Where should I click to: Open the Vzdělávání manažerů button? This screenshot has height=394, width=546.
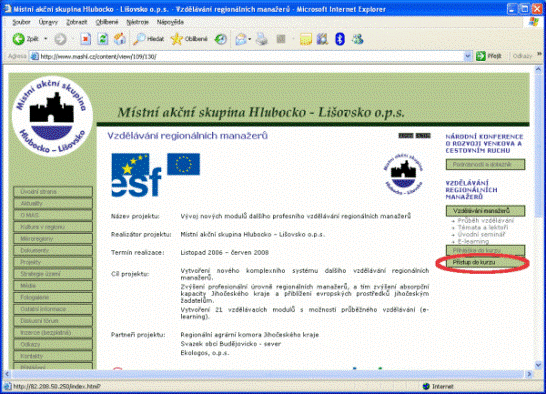[x=485, y=211]
